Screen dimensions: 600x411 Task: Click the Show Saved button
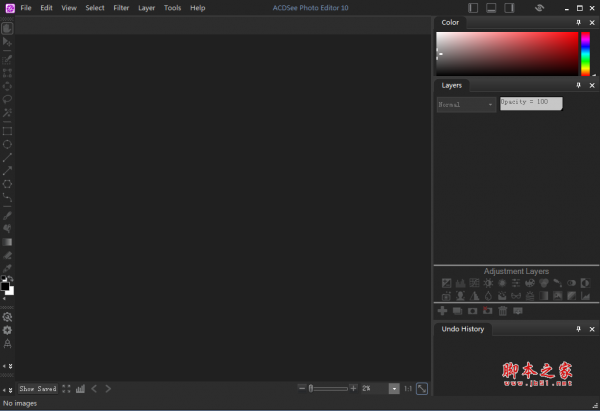pos(38,389)
